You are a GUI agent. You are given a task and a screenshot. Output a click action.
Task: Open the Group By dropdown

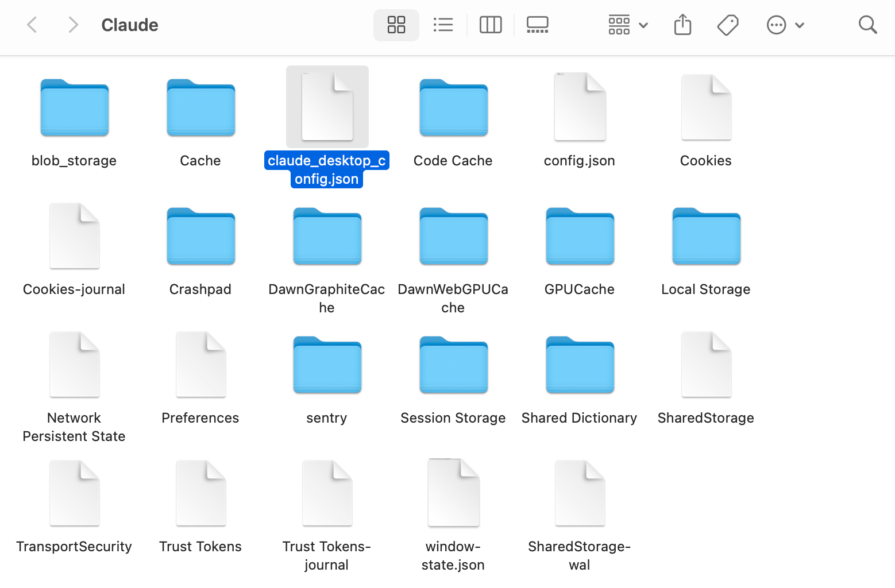click(x=628, y=25)
